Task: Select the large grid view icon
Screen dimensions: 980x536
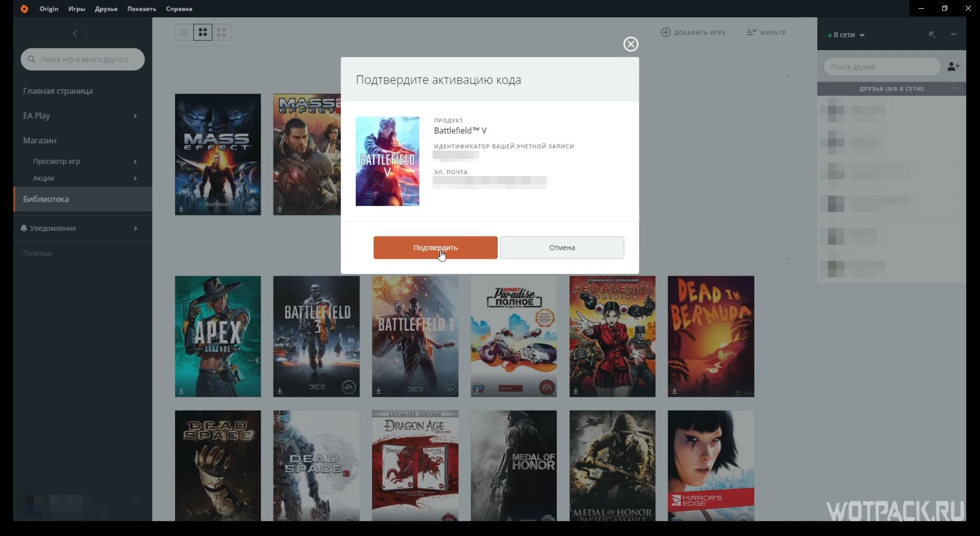Action: coord(222,32)
